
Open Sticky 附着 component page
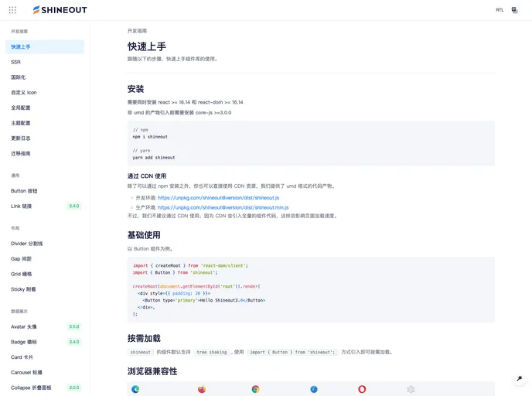pyautogui.click(x=45, y=289)
